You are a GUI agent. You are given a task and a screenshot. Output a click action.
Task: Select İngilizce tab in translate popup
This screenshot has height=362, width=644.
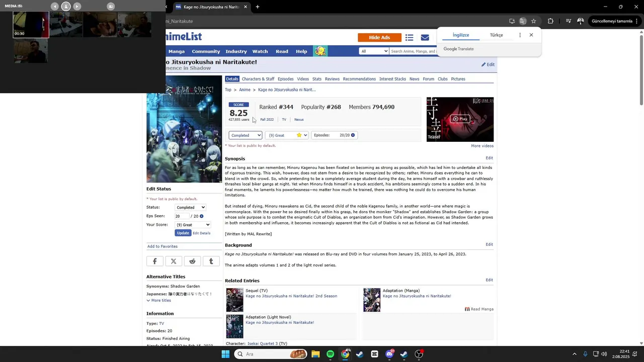[x=461, y=35]
